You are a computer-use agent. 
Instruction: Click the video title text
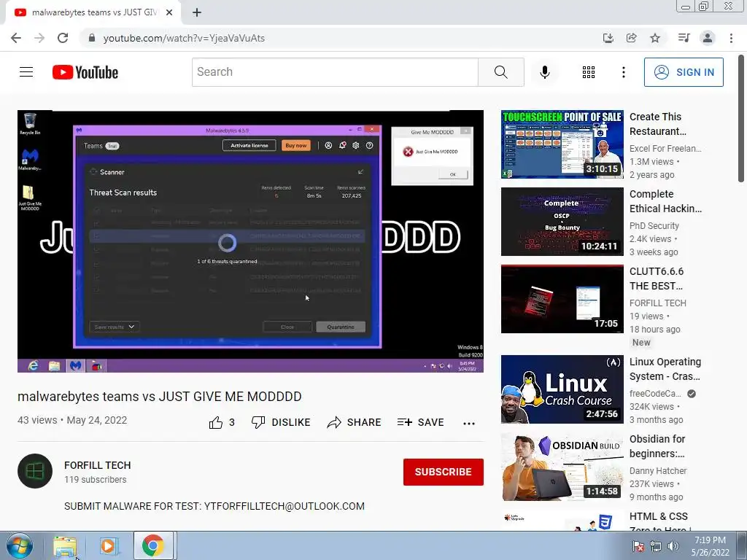(x=160, y=396)
